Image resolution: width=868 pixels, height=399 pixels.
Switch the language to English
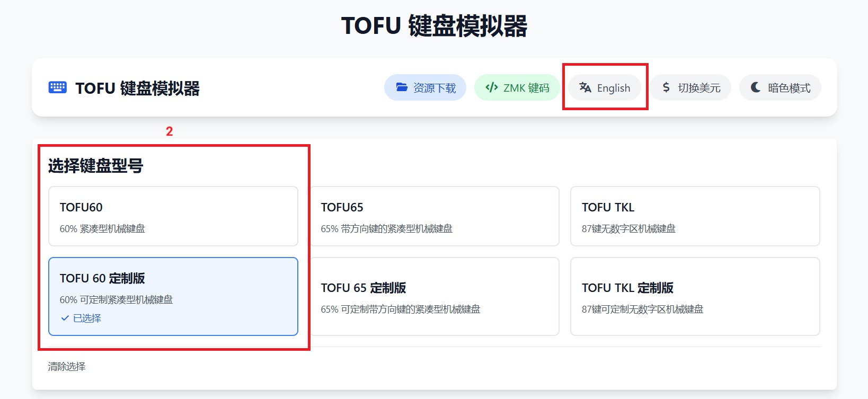(605, 87)
